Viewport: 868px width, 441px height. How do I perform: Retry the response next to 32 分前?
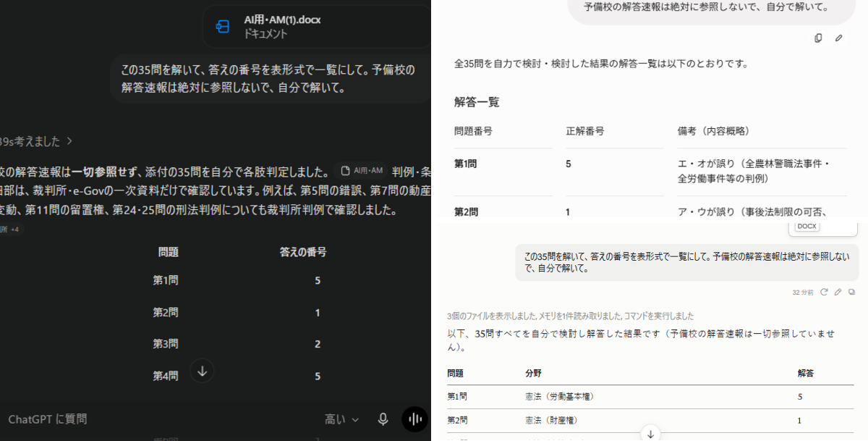(x=824, y=292)
